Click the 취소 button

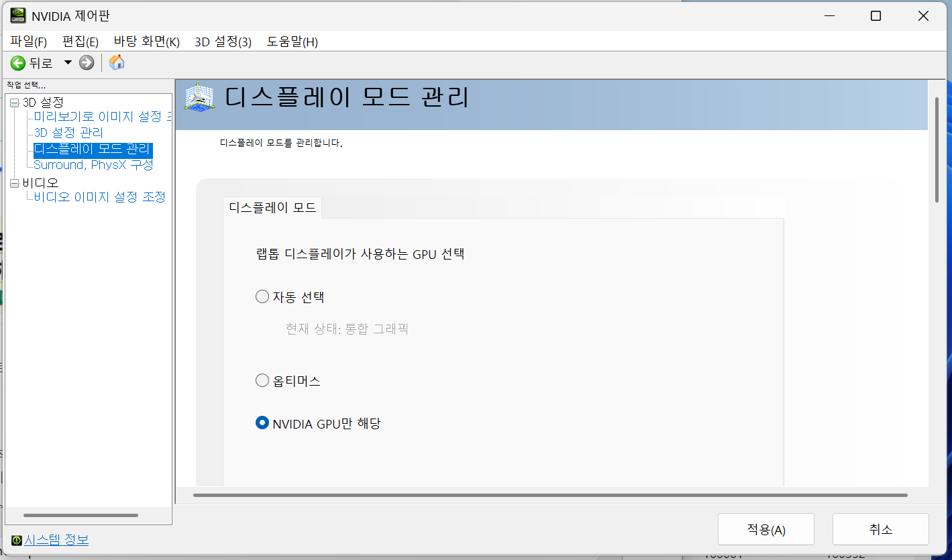point(880,528)
